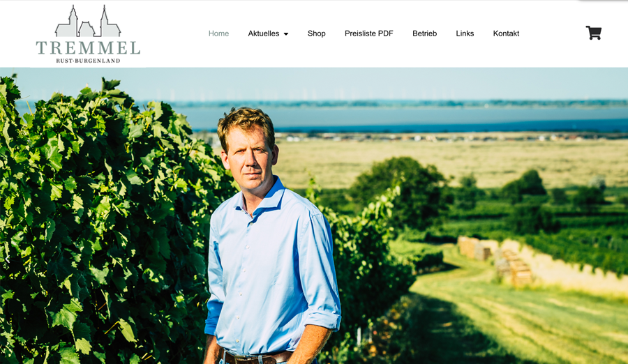The height and width of the screenshot is (364, 628).
Task: Open the Kontakt page
Action: 506,33
